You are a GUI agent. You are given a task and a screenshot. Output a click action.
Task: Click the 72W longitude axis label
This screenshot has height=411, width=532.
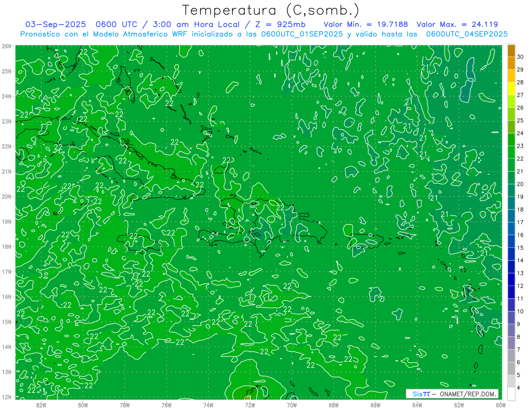[250, 405]
